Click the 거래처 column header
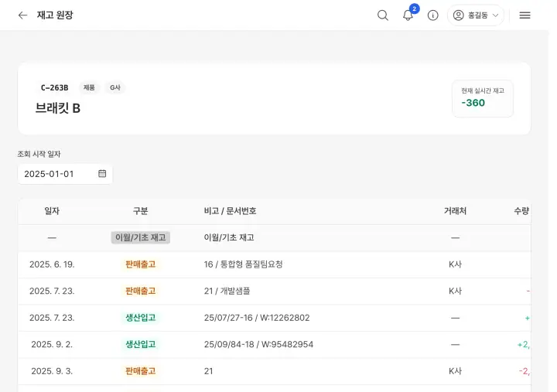557x392 pixels. (455, 211)
